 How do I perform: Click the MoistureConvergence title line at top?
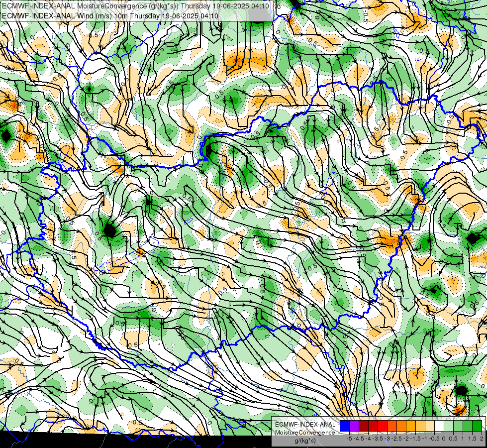[135, 6]
